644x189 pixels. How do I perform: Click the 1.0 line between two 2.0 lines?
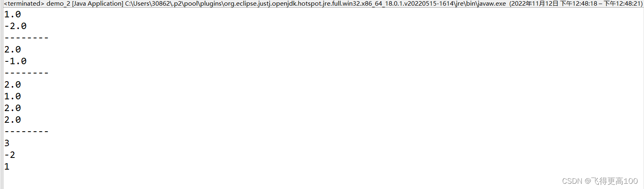coord(13,96)
